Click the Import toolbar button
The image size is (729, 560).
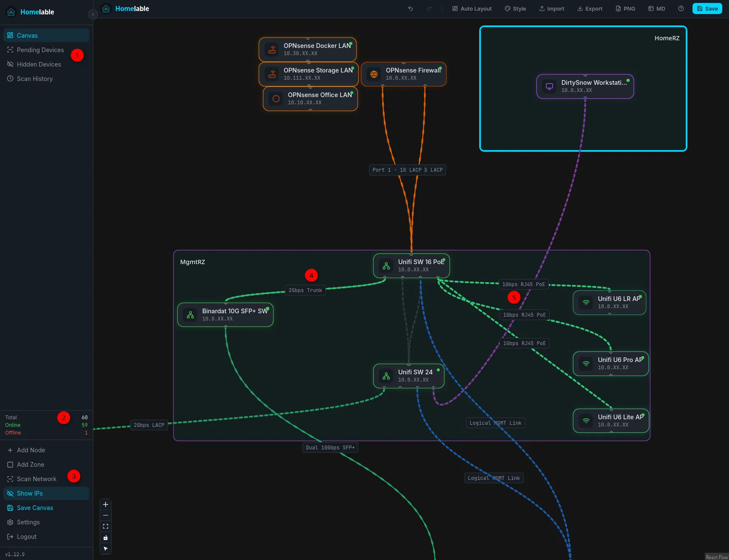tap(552, 8)
